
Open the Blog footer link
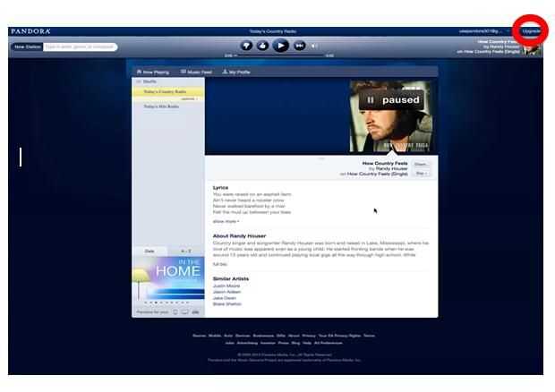[x=295, y=343]
